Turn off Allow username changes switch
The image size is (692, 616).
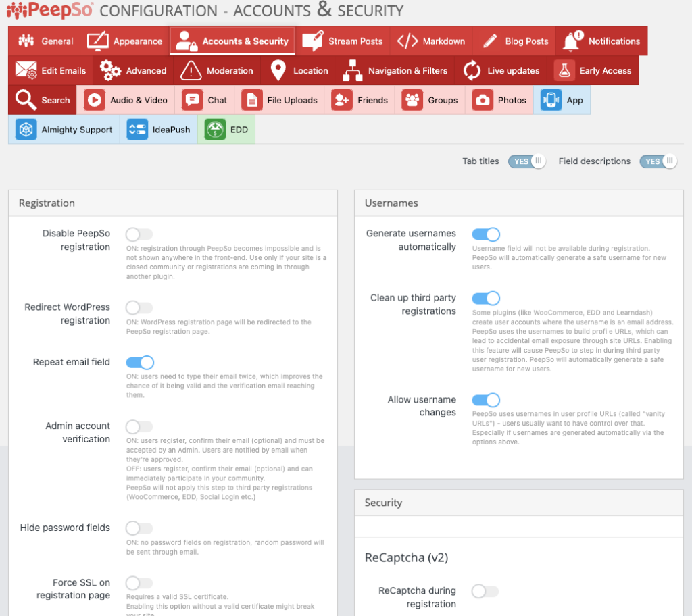pos(486,401)
